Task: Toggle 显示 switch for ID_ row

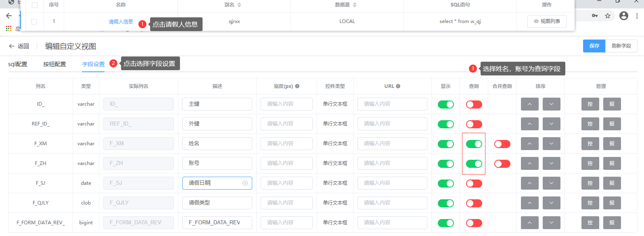Action: 445,104
